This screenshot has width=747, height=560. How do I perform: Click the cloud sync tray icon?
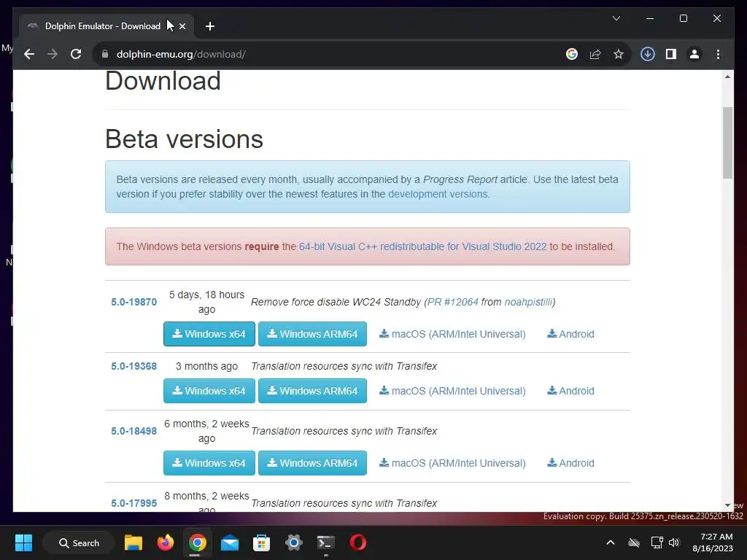[634, 542]
